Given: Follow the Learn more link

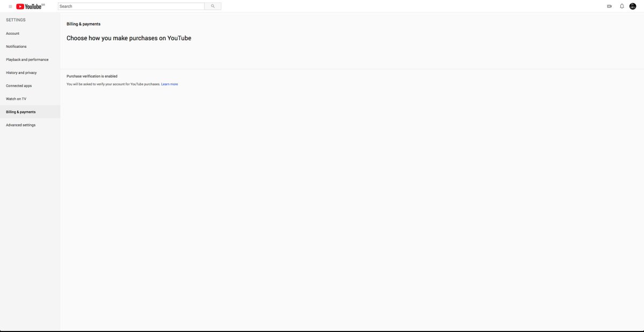Looking at the screenshot, I should [x=170, y=84].
